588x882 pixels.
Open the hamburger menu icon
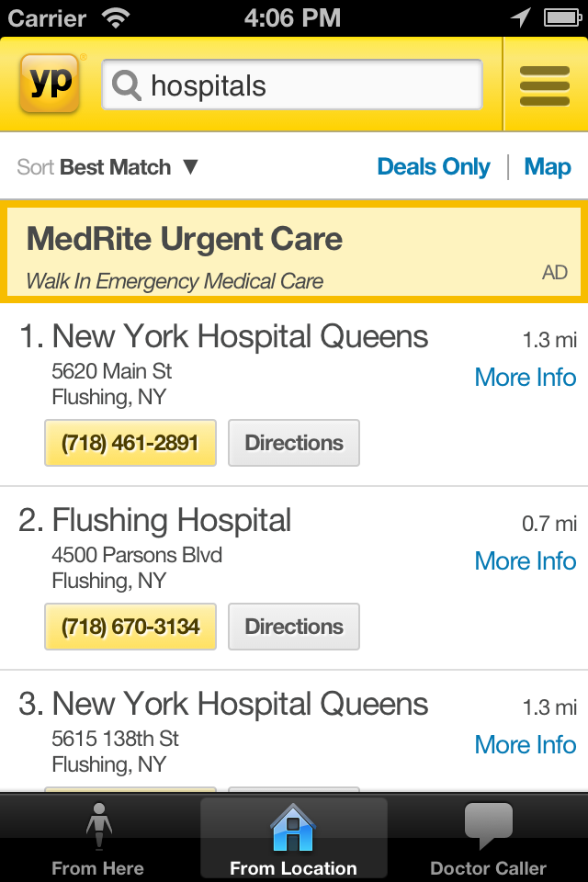point(545,85)
